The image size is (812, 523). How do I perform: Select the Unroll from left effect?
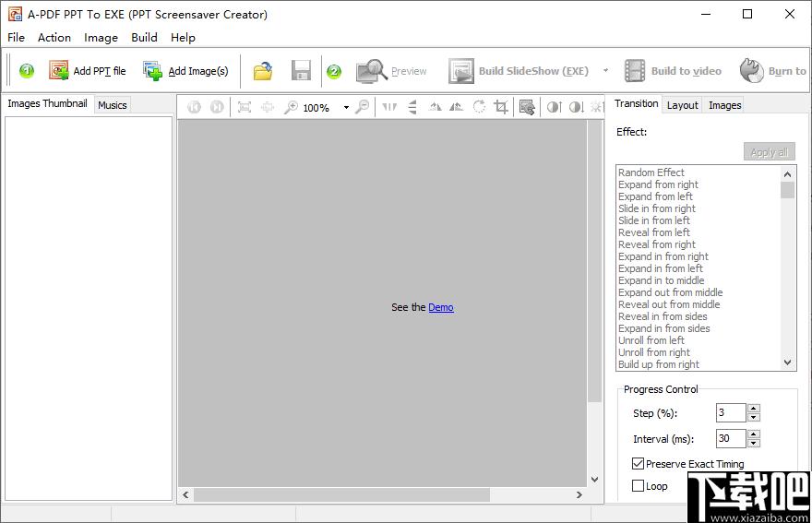click(x=651, y=340)
